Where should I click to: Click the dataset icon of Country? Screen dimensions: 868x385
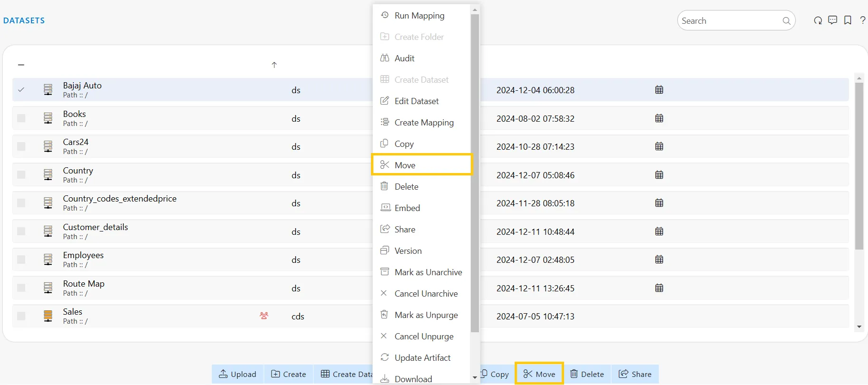pos(48,174)
